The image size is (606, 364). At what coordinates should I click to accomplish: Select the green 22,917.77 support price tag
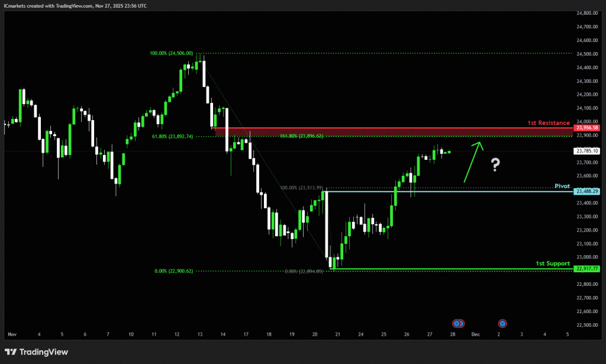point(587,269)
